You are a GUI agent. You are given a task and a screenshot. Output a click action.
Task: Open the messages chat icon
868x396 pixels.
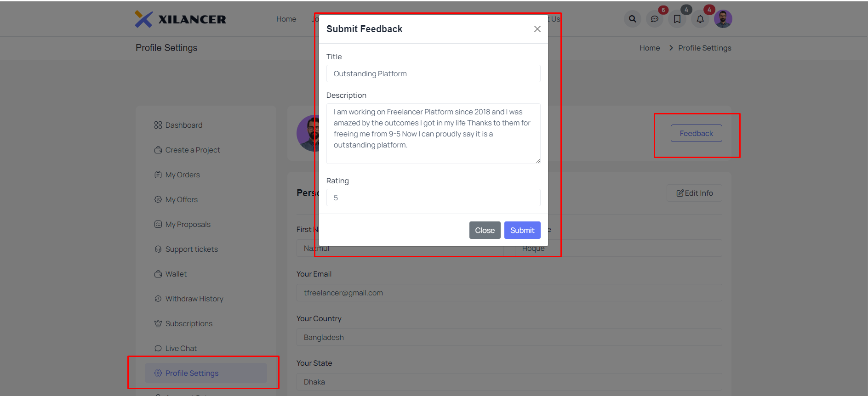(655, 19)
